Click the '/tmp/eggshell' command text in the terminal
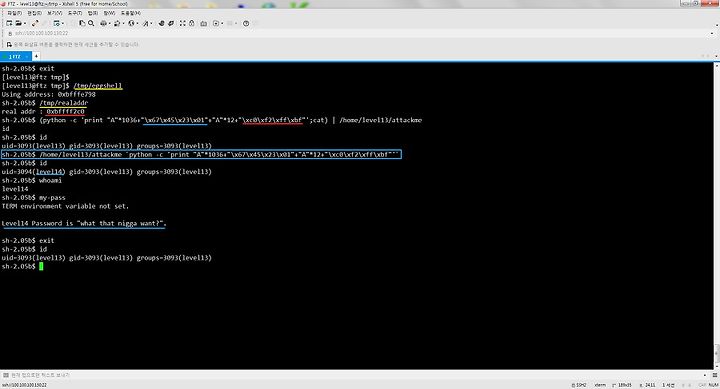720x389 pixels. (98, 86)
